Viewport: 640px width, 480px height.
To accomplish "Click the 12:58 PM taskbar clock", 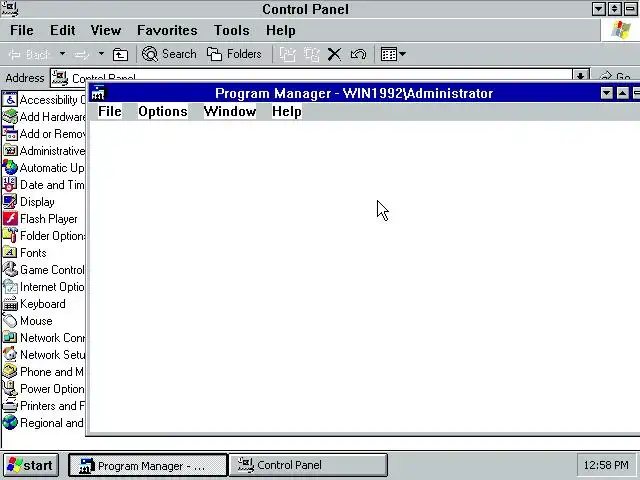I will tap(606, 465).
